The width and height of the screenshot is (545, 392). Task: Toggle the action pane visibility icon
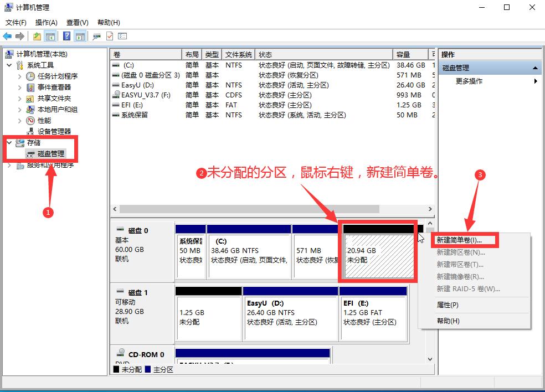(x=80, y=36)
